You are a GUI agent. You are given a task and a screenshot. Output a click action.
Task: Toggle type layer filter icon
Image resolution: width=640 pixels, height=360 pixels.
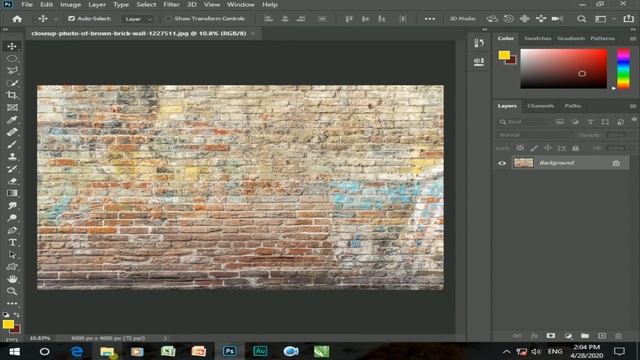click(590, 122)
